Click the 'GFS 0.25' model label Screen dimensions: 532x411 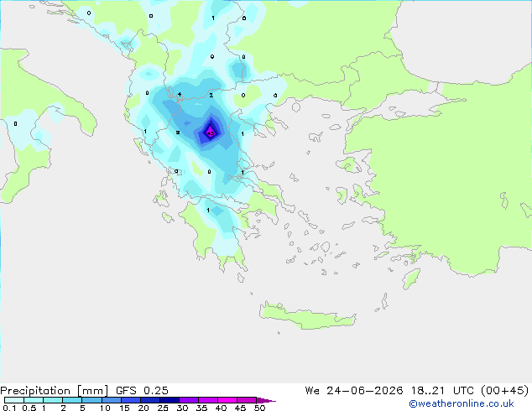coord(142,391)
